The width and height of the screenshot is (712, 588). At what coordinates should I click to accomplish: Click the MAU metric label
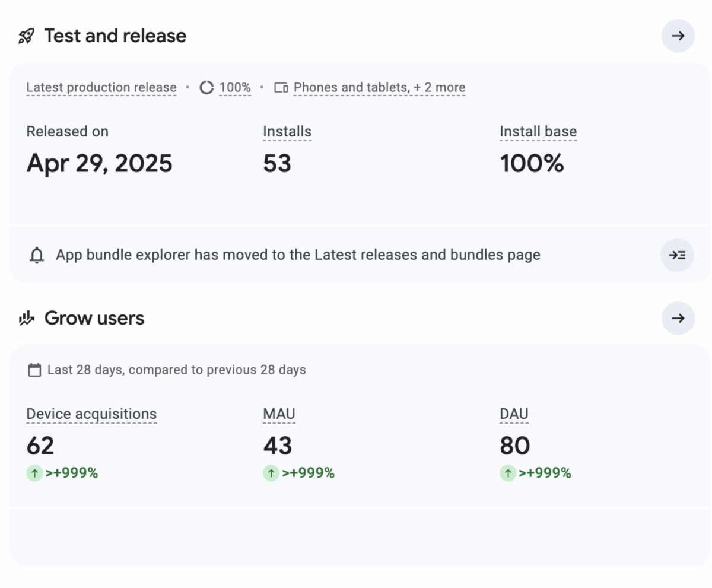(279, 414)
